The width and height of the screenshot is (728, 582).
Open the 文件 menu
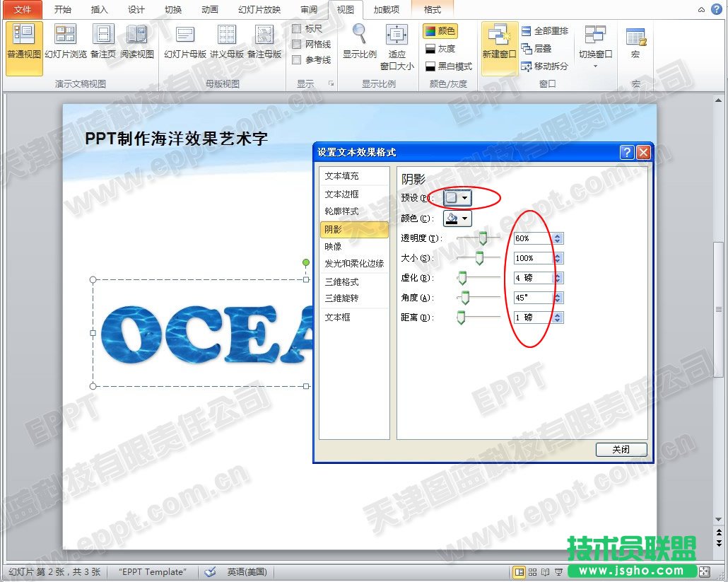pos(22,9)
